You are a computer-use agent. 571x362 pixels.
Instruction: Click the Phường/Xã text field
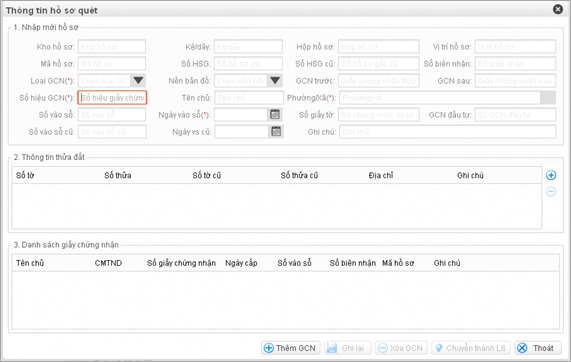point(440,98)
